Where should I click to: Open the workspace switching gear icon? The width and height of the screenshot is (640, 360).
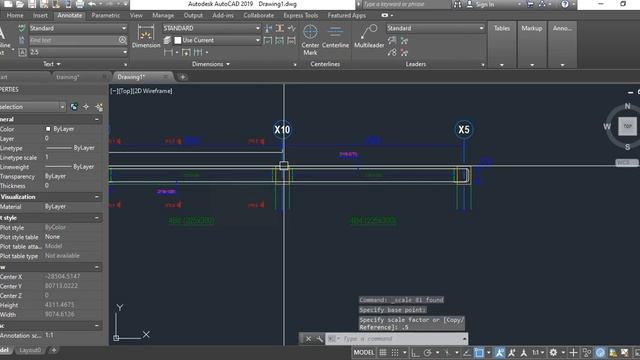pyautogui.click(x=553, y=353)
